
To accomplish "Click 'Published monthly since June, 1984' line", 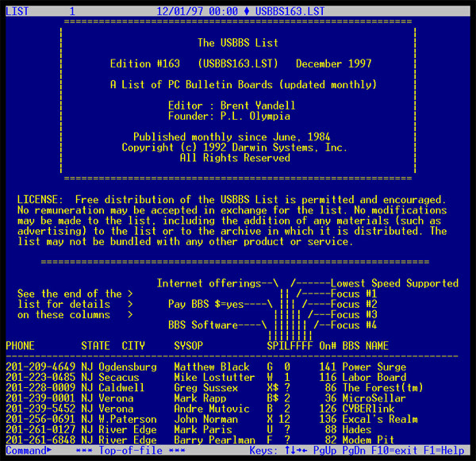I will pyautogui.click(x=232, y=137).
